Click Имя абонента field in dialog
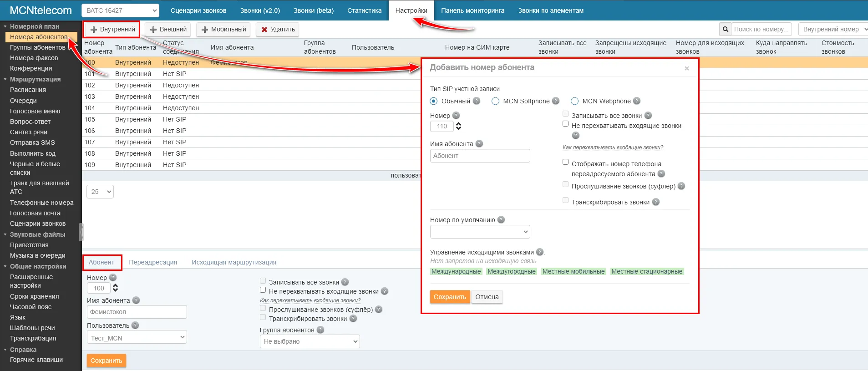The image size is (868, 371). [x=480, y=156]
